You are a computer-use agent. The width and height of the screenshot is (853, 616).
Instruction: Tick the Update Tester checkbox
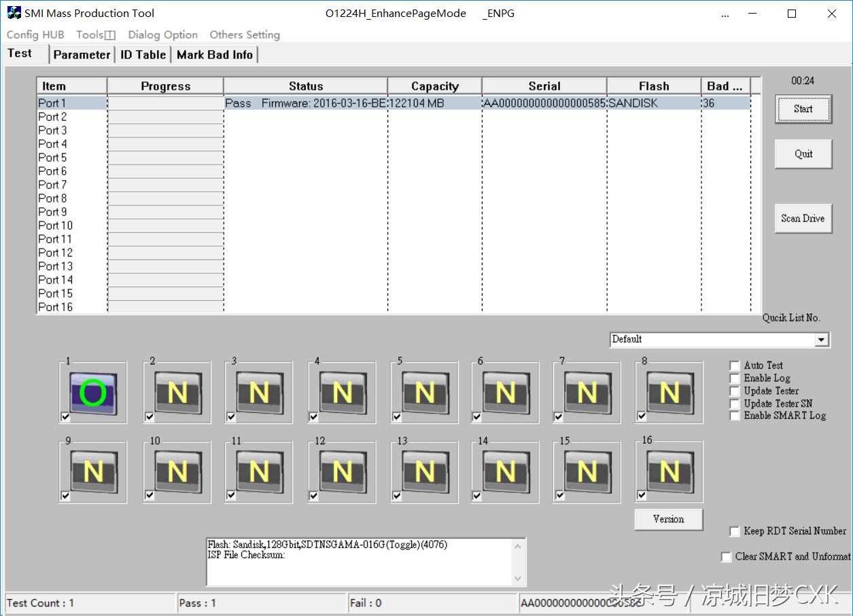click(x=735, y=391)
